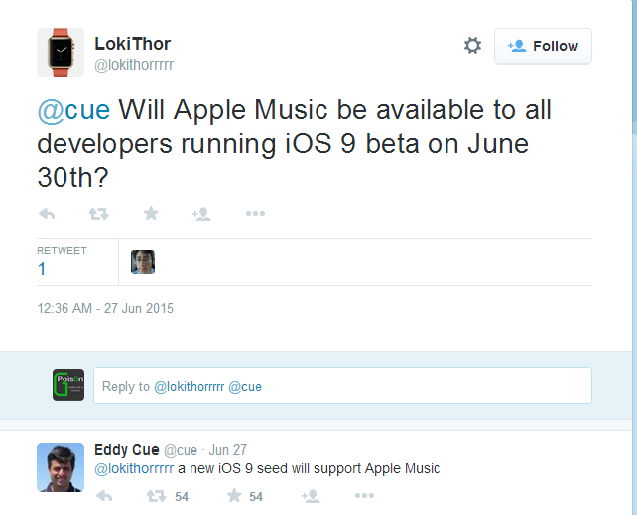Open Eddy Cue's profile photo
Image resolution: width=637 pixels, height=515 pixels.
(x=61, y=467)
